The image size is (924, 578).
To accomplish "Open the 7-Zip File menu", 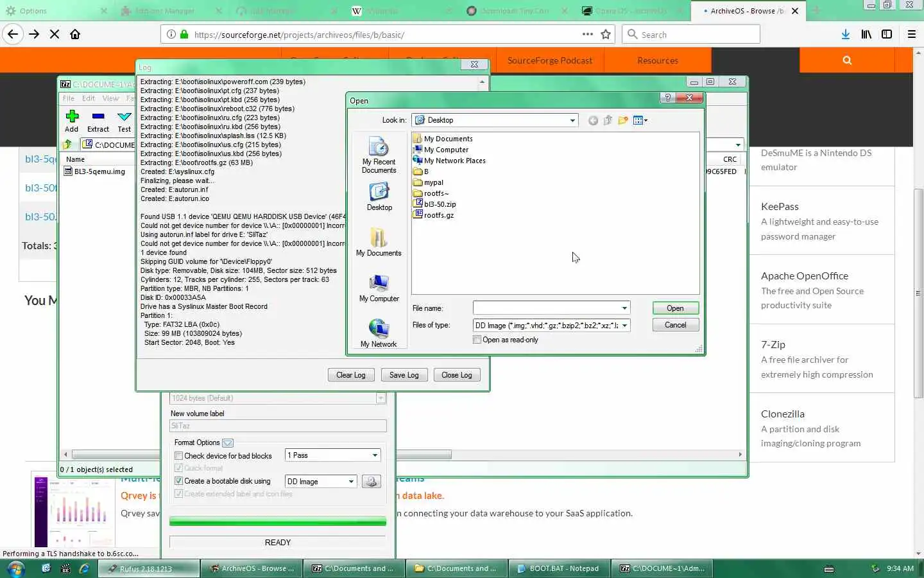I will [x=68, y=98].
